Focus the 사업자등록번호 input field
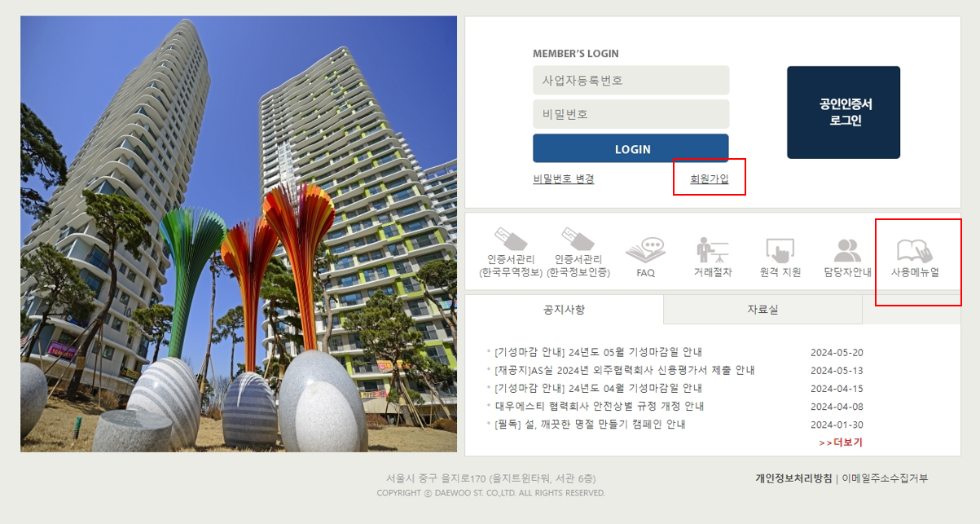Viewport: 980px width, 524px height. (x=631, y=81)
